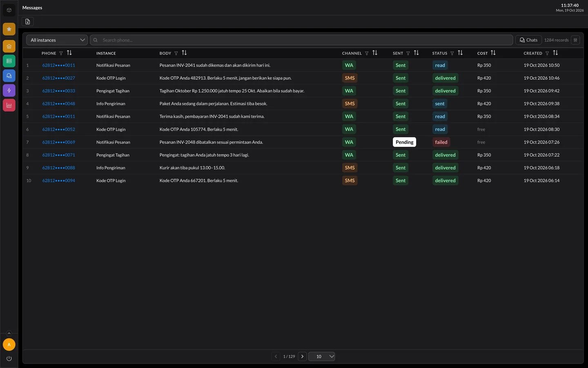Click the export to Excel file icon
Viewport: 588px width, 368px height.
click(28, 22)
